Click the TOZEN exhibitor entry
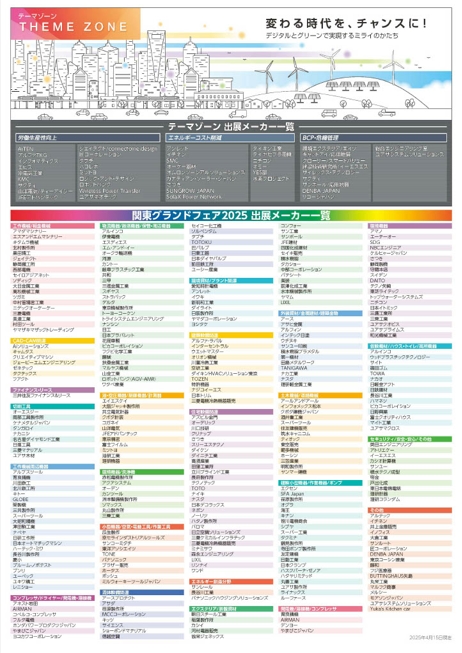 tap(200, 379)
